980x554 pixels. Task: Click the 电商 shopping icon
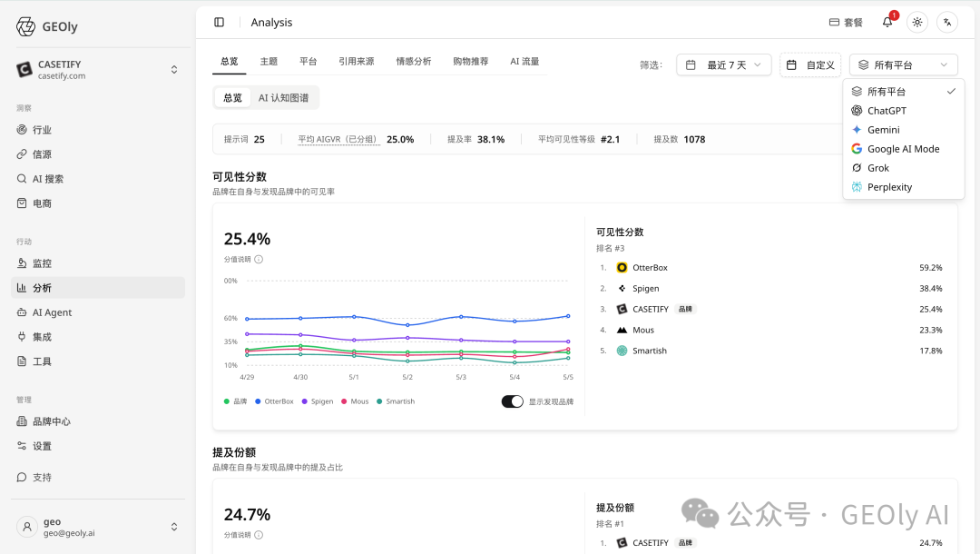tap(22, 203)
